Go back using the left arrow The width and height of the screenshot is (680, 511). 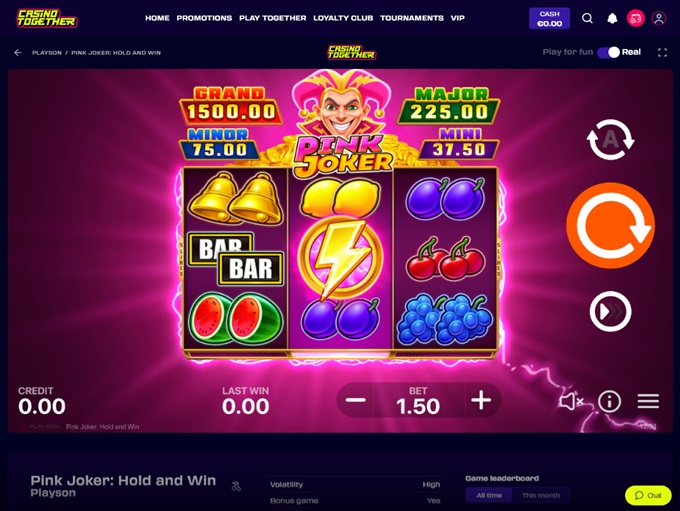[18, 52]
